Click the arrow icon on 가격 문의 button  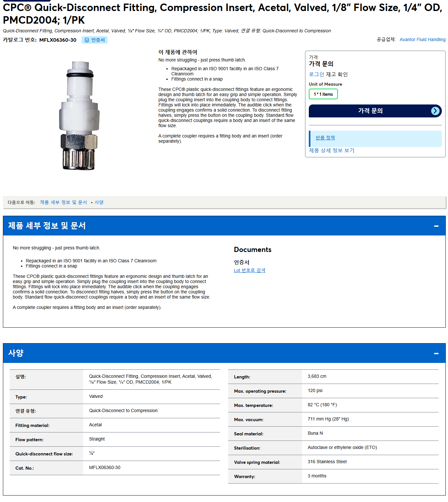coord(436,111)
